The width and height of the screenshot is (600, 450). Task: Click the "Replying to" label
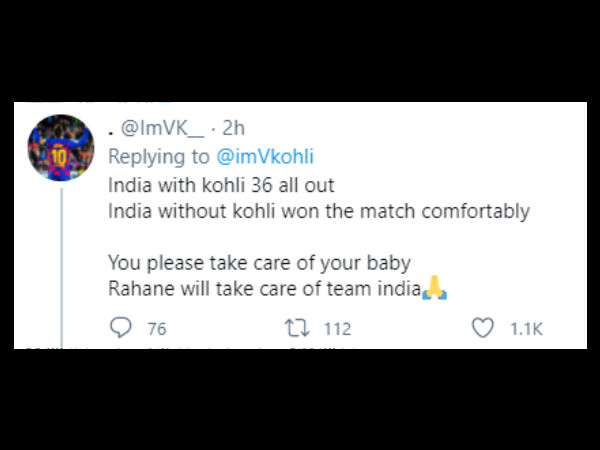(158, 157)
